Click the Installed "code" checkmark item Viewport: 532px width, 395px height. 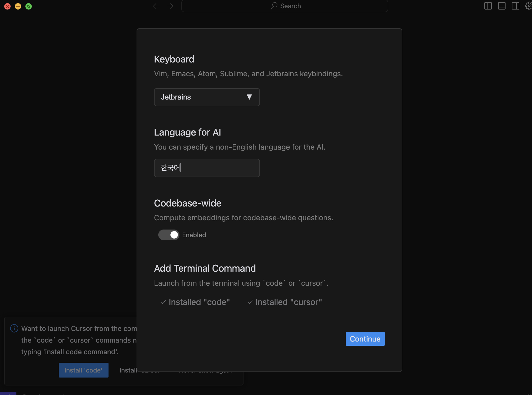pos(195,302)
